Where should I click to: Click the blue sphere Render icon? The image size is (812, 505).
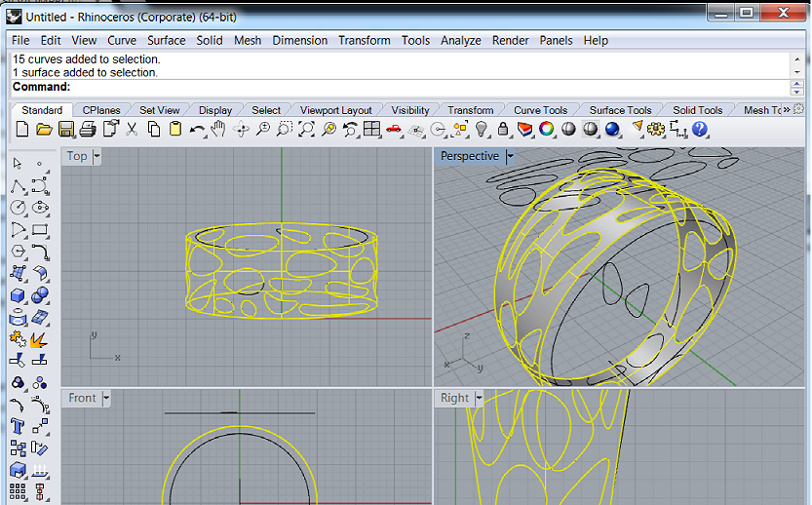tap(612, 129)
